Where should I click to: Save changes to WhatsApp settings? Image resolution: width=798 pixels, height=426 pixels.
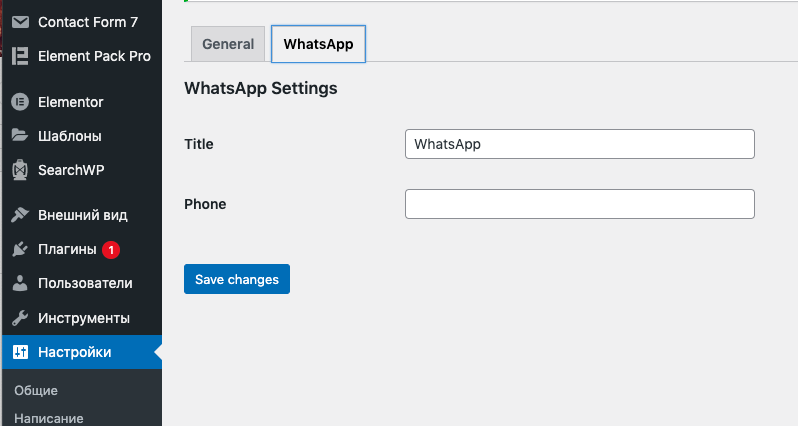(237, 279)
